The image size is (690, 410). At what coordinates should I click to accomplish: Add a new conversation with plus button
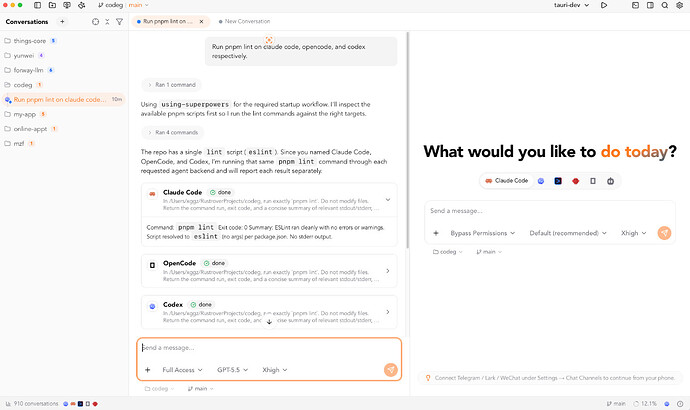coord(62,22)
